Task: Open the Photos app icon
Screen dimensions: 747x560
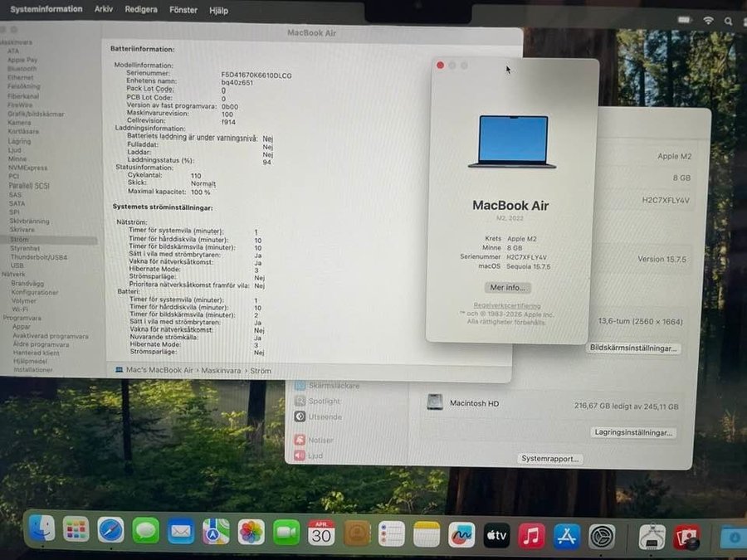Action: [x=251, y=532]
